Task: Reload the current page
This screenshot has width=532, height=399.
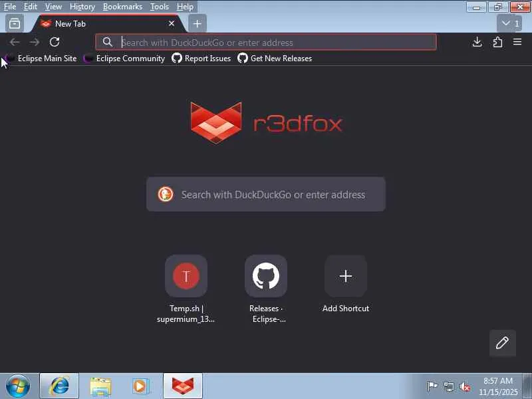Action: tap(55, 42)
